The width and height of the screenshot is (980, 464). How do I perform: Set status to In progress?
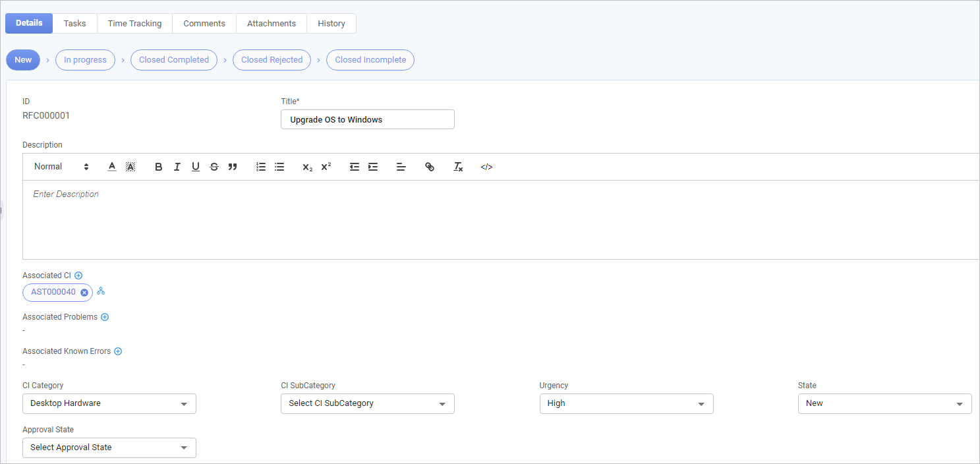85,59
